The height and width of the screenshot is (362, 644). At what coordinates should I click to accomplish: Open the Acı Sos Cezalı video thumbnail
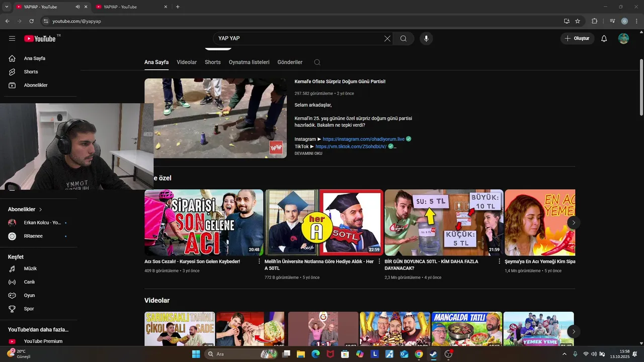point(204,222)
